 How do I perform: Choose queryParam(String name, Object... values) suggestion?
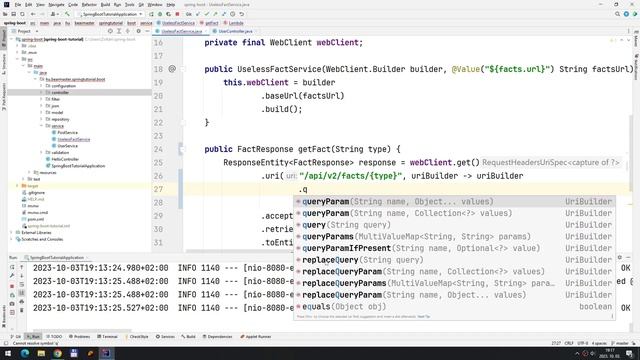454,202
